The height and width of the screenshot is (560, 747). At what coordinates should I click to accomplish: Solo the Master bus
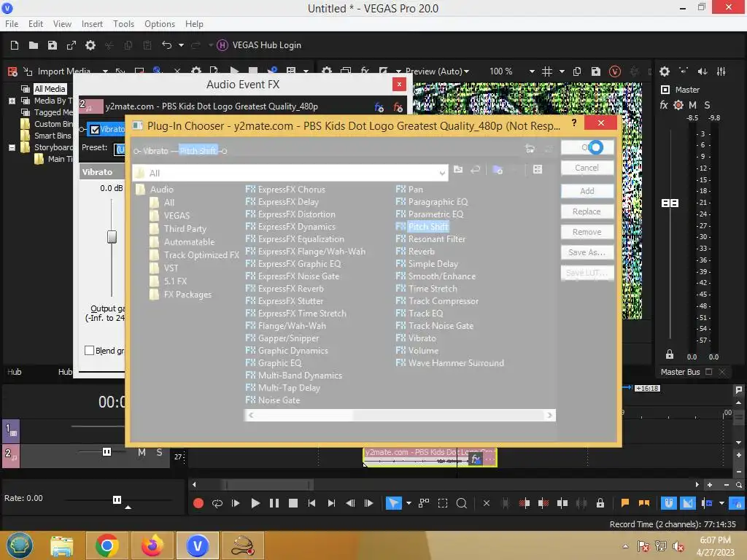click(707, 105)
